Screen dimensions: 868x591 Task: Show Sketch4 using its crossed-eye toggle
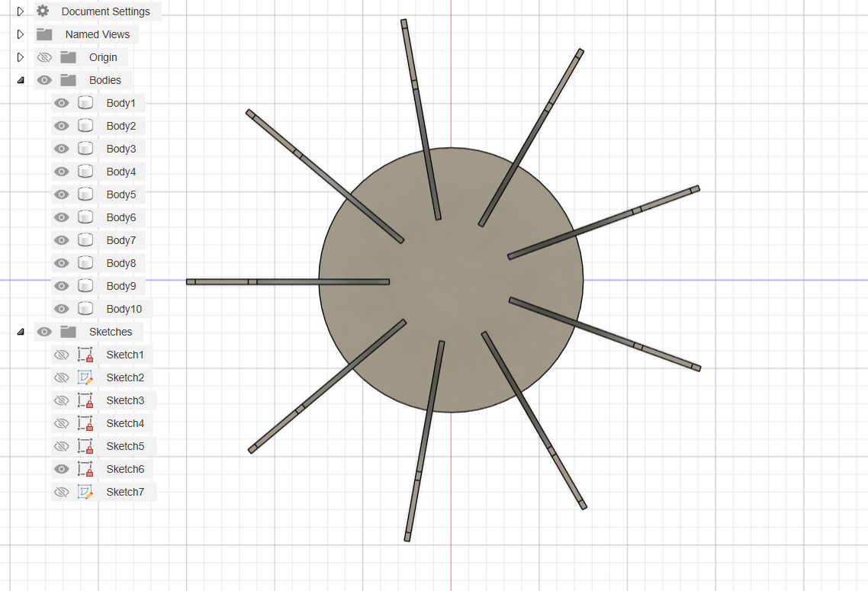click(x=61, y=423)
